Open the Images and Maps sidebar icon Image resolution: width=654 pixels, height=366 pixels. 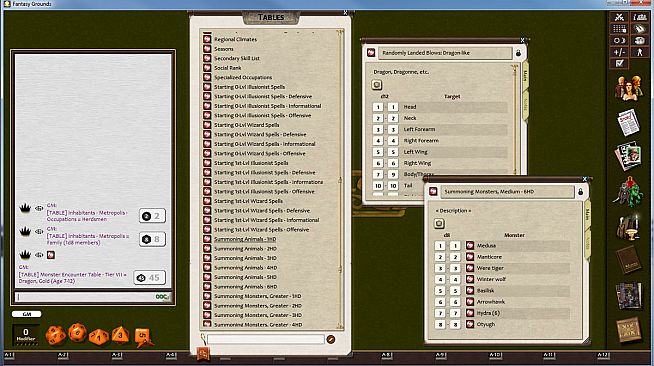(x=629, y=156)
